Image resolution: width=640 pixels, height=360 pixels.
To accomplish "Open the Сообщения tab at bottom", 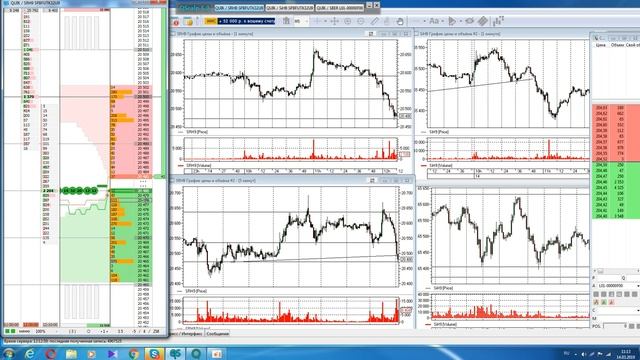I will (217, 333).
